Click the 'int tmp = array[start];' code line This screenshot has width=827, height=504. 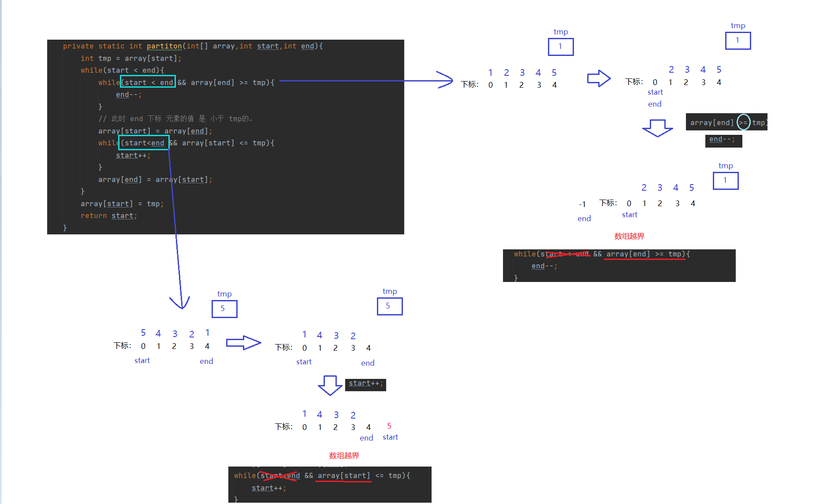[x=131, y=58]
